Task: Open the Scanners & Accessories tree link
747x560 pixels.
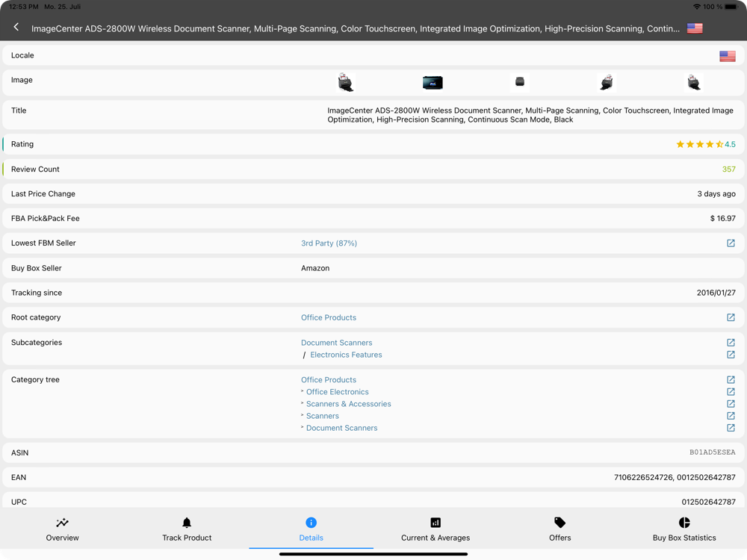Action: click(348, 404)
